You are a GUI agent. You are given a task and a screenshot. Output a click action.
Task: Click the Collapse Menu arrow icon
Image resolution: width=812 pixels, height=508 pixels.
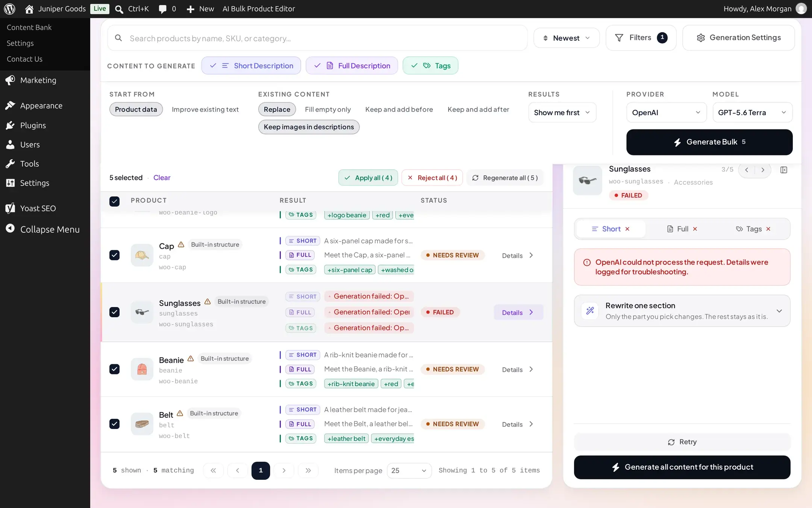pyautogui.click(x=10, y=228)
